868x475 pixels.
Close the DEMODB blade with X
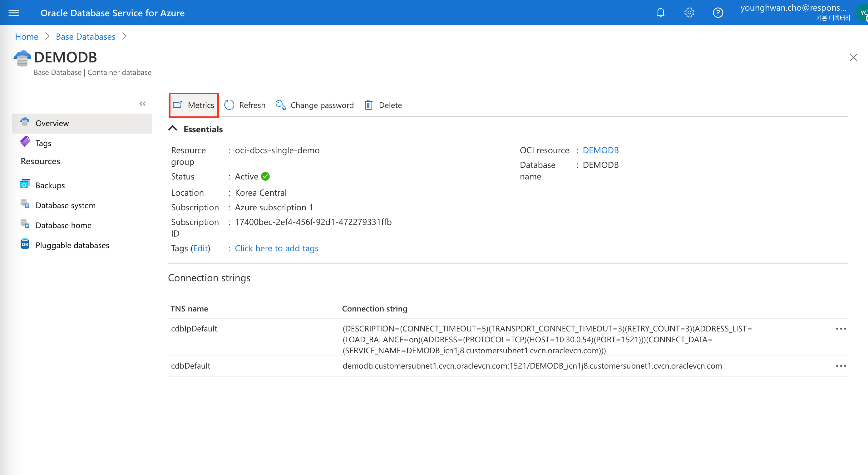pyautogui.click(x=853, y=58)
